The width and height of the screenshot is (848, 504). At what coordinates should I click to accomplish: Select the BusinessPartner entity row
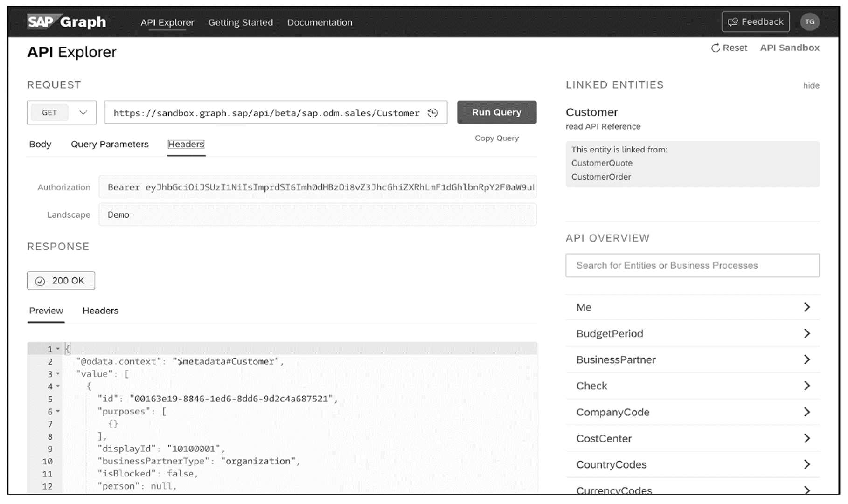(693, 359)
